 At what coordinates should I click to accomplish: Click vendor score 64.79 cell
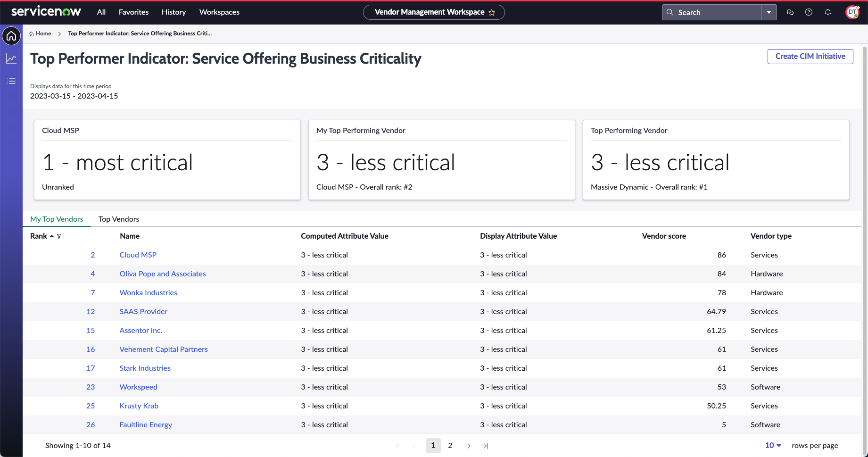click(x=716, y=312)
